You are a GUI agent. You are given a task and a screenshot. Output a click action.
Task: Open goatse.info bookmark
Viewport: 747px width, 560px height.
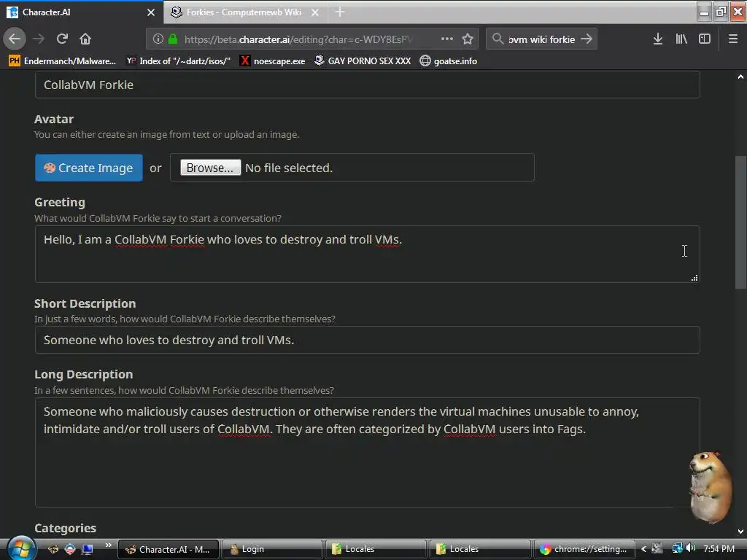coord(449,61)
